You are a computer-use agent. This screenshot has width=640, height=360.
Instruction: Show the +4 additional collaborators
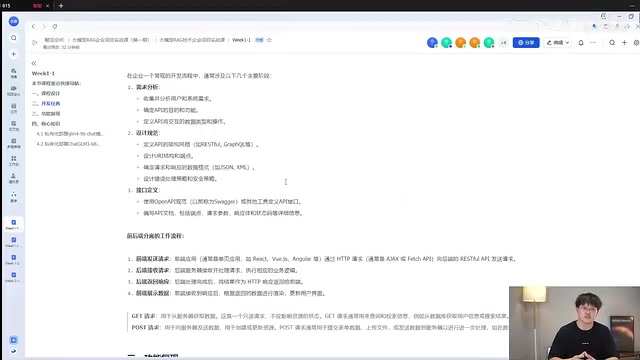pyautogui.click(x=503, y=42)
